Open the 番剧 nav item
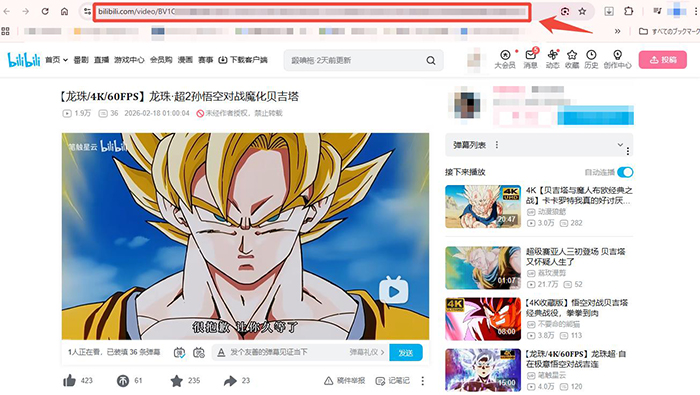Viewport: 700px width, 395px height. (81, 60)
